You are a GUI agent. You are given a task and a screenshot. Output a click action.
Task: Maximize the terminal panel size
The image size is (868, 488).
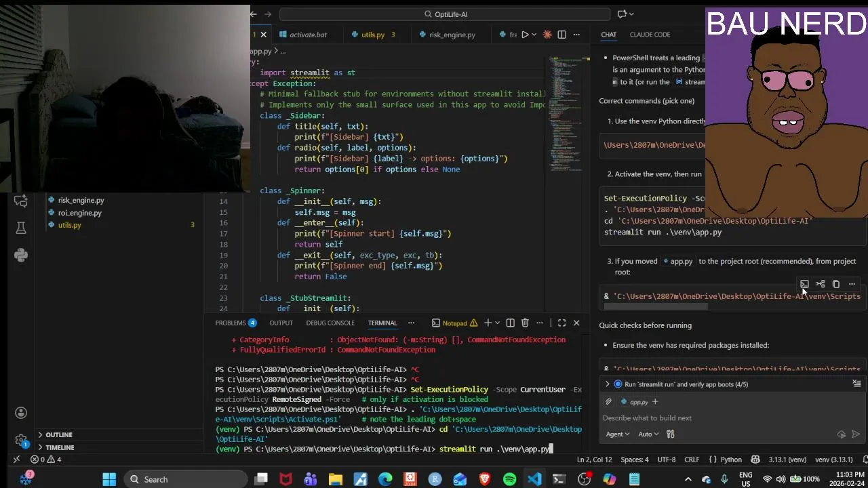tap(561, 323)
